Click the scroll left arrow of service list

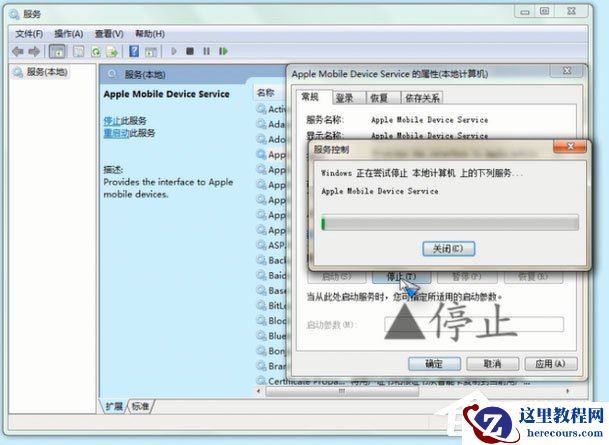coord(259,391)
